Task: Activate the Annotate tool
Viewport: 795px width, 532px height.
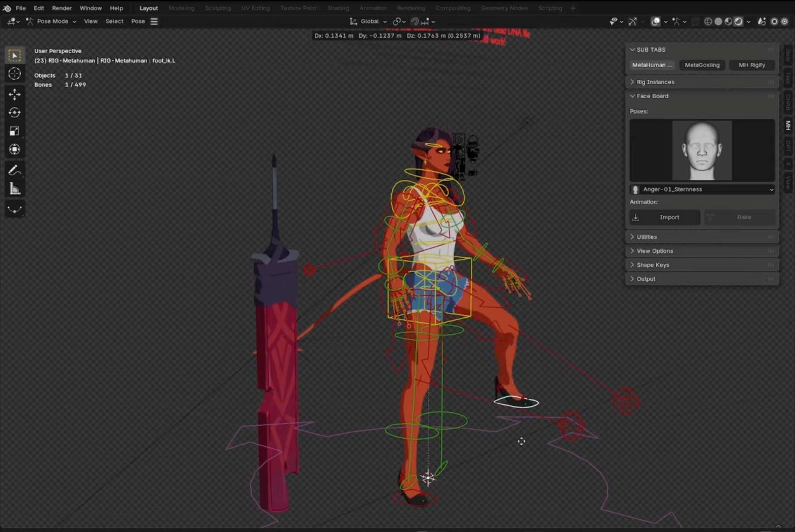Action: [14, 170]
